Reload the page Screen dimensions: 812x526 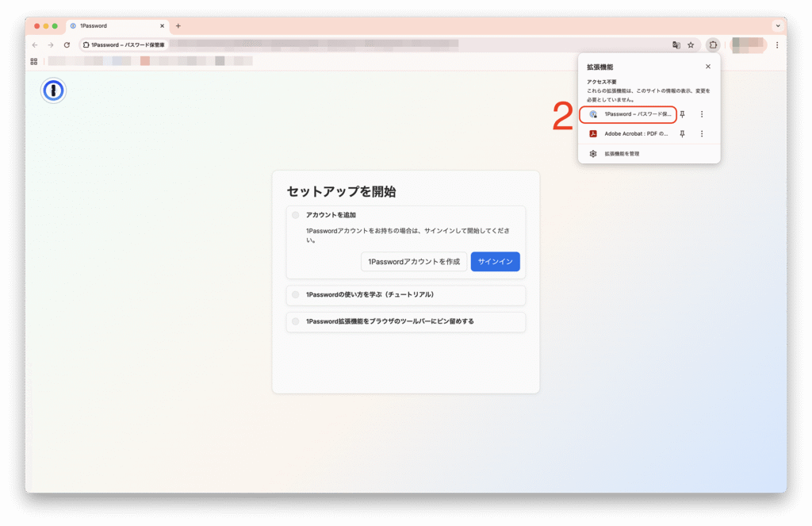[67, 45]
